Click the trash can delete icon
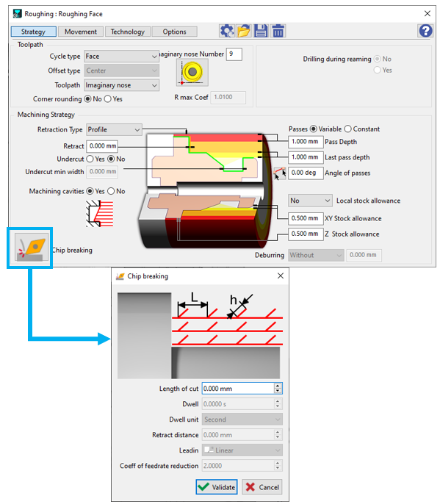This screenshot has width=440, height=504. 278,31
